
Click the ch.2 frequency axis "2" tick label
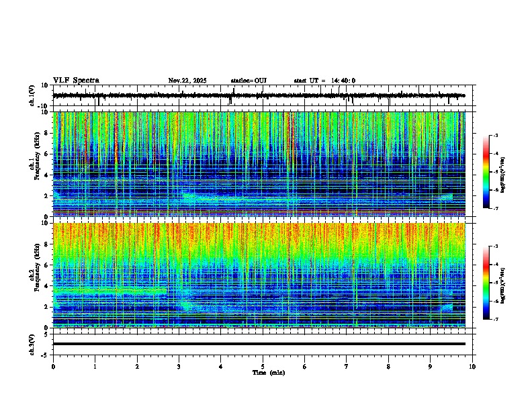pyautogui.click(x=46, y=307)
